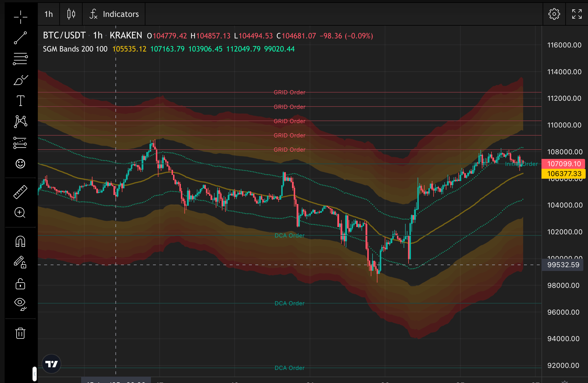Open the emoji icons tool

point(20,164)
